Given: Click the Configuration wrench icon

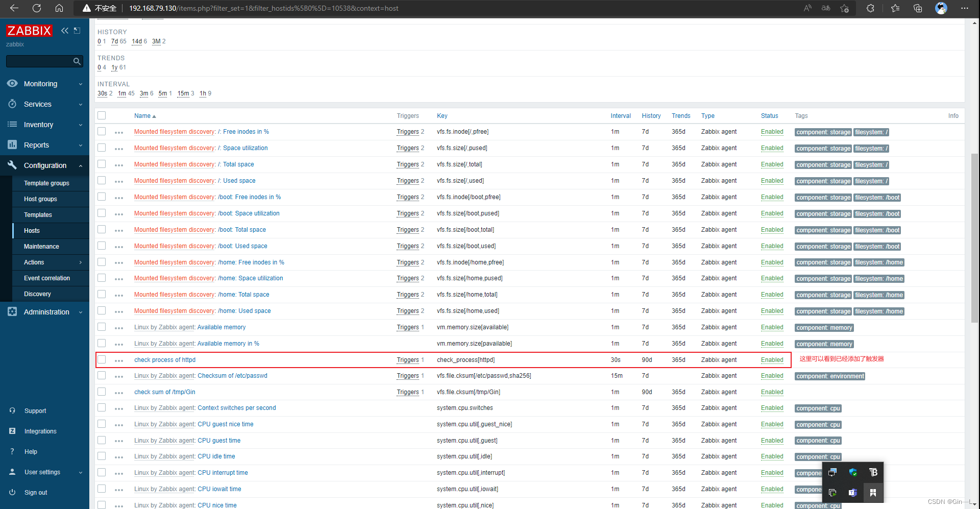Looking at the screenshot, I should pos(12,165).
